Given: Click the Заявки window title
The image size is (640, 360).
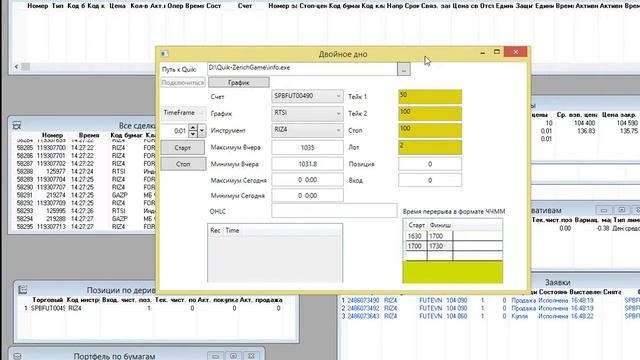Looking at the screenshot, I should pyautogui.click(x=558, y=282).
